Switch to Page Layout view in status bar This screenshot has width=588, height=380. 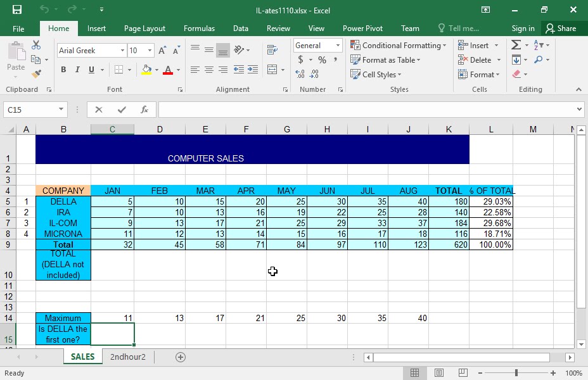tap(438, 373)
